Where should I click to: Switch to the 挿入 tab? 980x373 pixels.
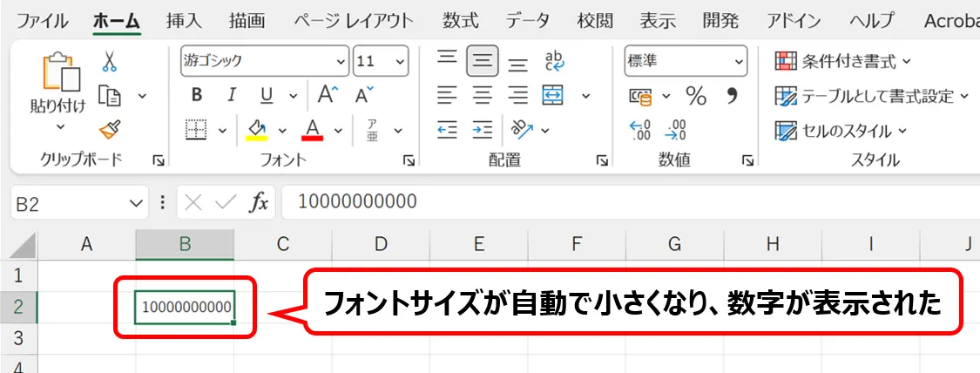point(184,21)
